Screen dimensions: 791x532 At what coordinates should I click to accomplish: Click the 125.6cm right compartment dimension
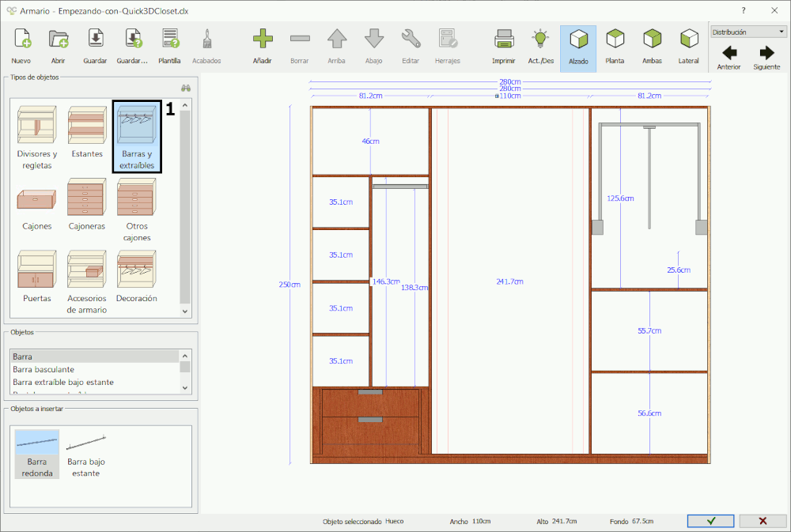[620, 198]
